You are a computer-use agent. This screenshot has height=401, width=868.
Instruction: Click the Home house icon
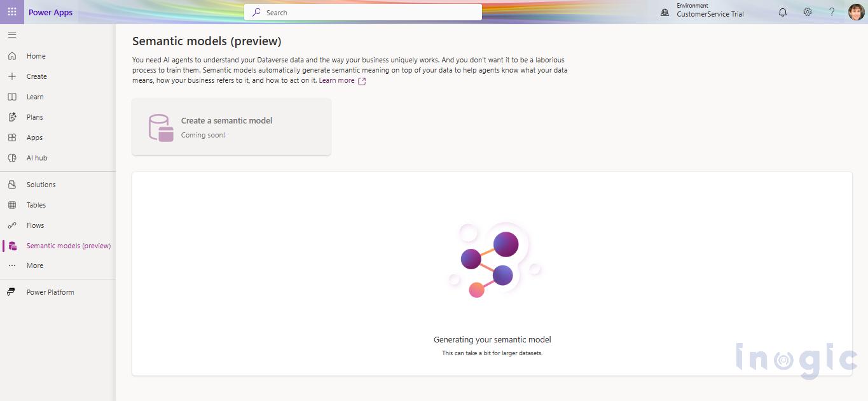(12, 56)
